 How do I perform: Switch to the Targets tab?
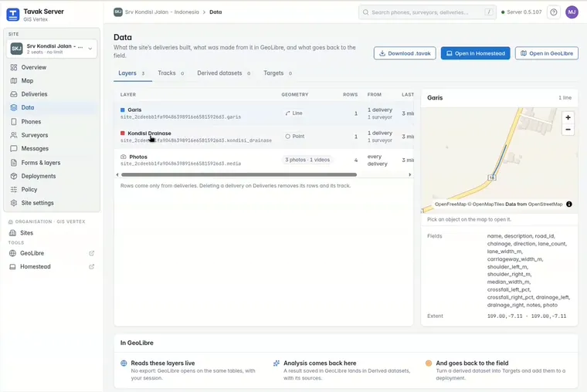pos(278,73)
